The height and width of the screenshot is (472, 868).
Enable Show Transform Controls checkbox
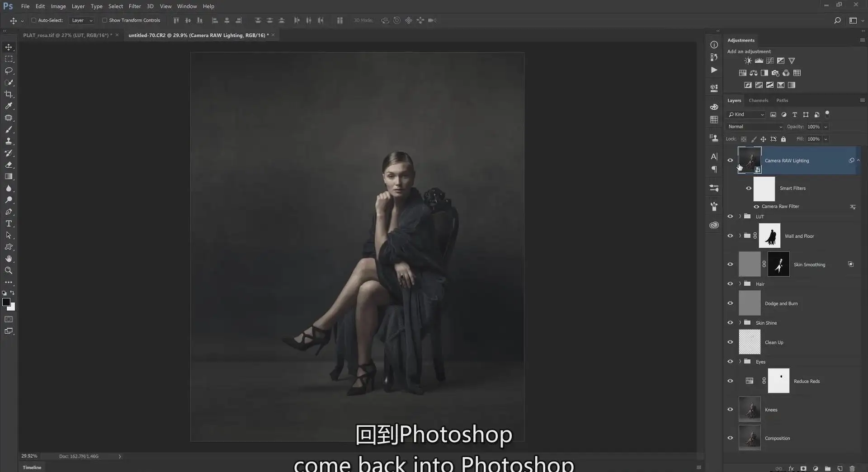[x=104, y=20]
